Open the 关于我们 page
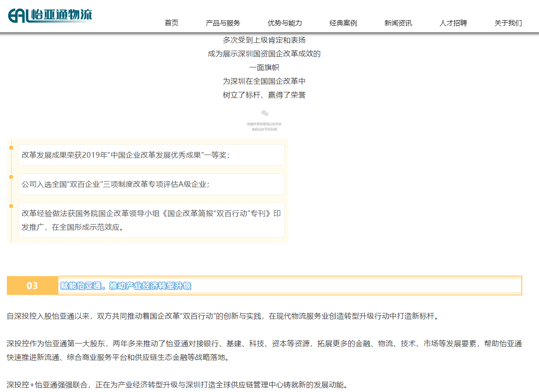The image size is (539, 392). coord(508,23)
